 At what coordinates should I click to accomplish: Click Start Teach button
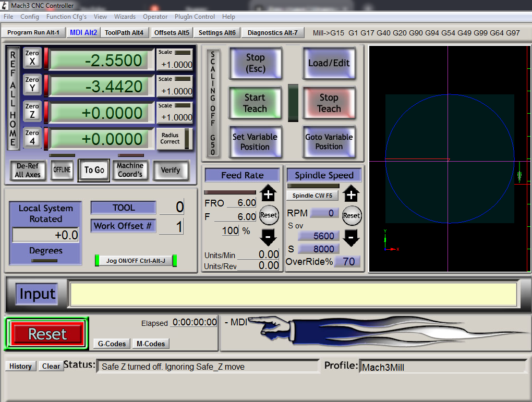coord(256,103)
